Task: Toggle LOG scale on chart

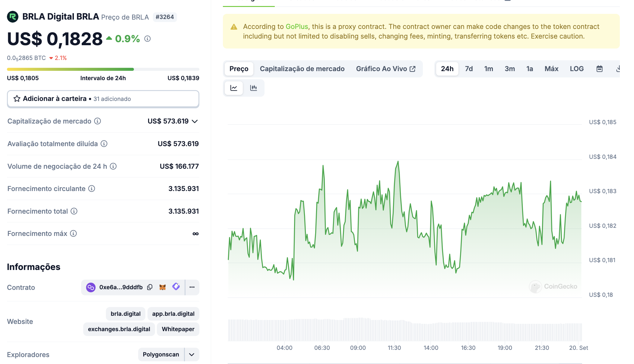Action: point(577,69)
